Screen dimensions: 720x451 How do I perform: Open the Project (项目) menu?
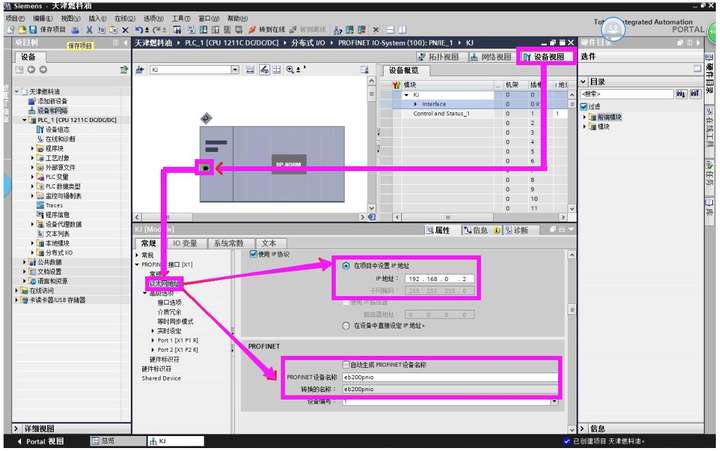15,18
